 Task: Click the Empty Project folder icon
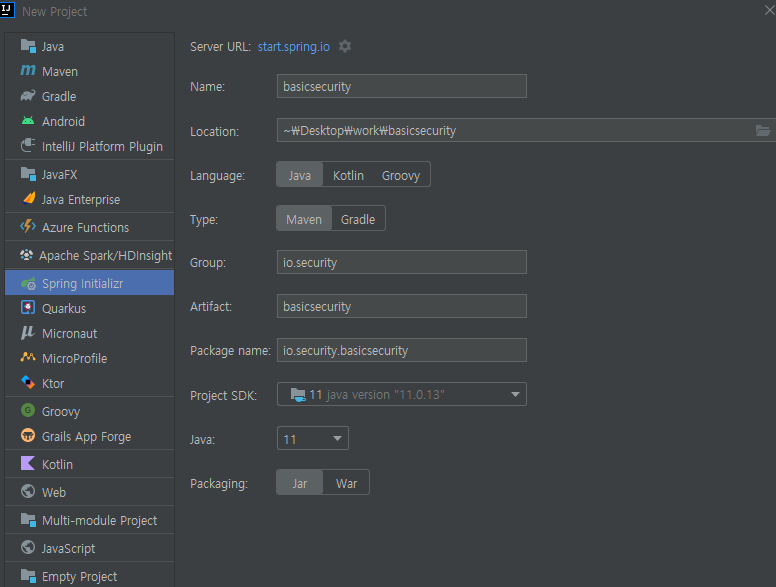tap(28, 576)
